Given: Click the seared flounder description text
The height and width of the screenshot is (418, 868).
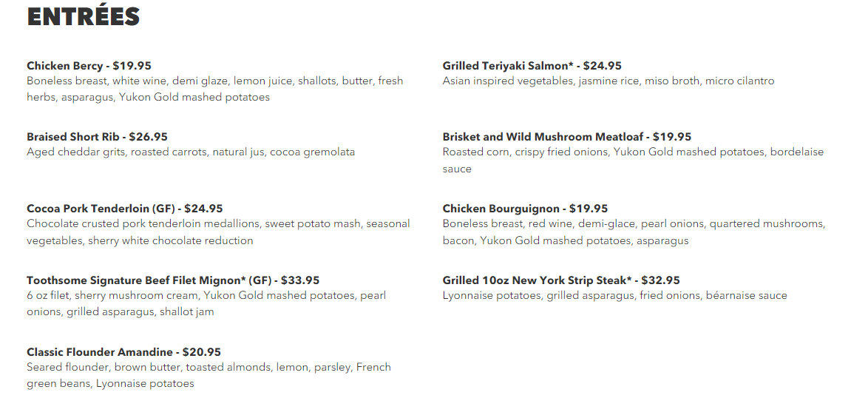Looking at the screenshot, I should tap(208, 375).
